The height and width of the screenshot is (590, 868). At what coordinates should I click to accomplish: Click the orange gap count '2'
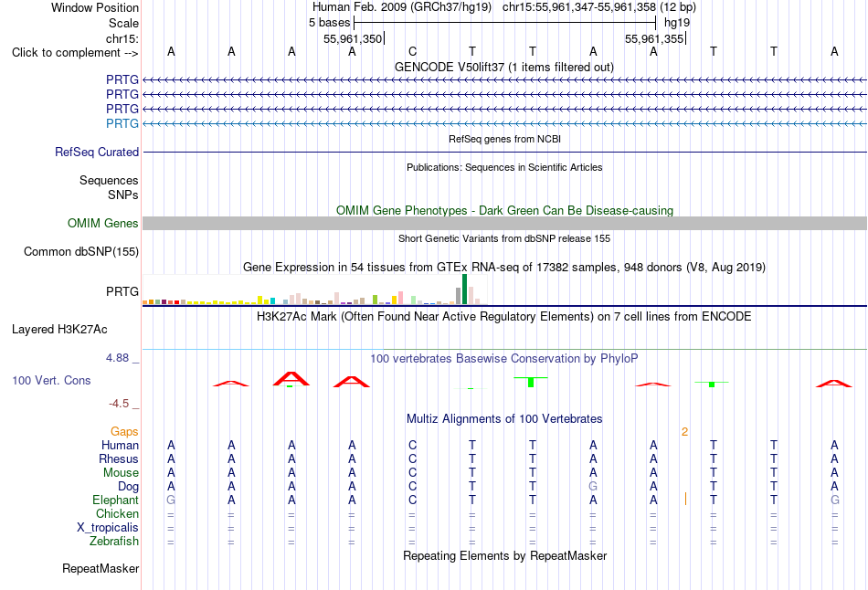[x=684, y=432]
